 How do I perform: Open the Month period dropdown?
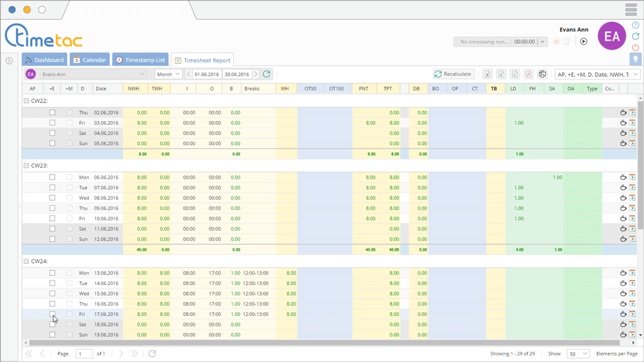point(168,74)
